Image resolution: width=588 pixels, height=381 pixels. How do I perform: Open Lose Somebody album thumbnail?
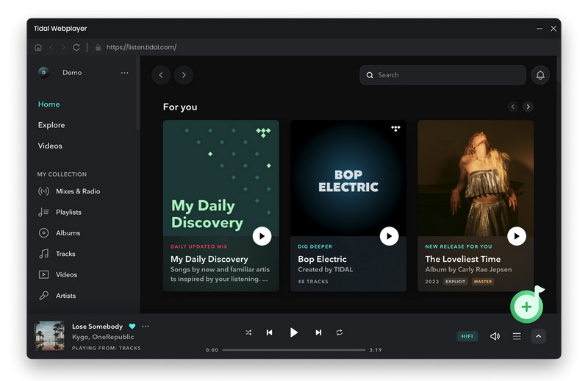[49, 335]
